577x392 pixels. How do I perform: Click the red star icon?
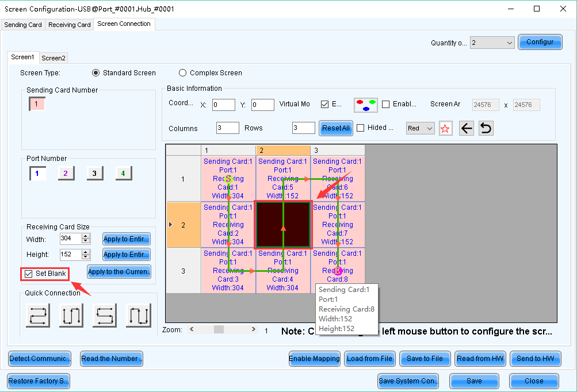[445, 128]
